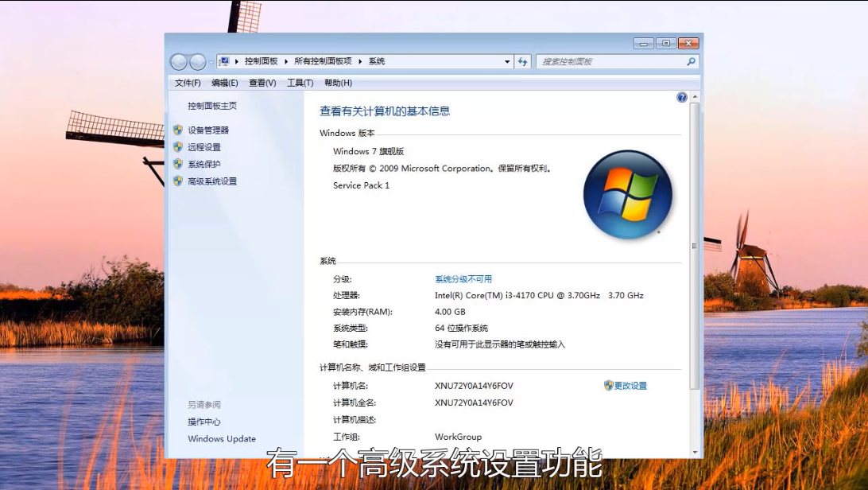Viewport: 868px width, 490px height.
Task: Open 操作中心 link
Action: point(204,422)
